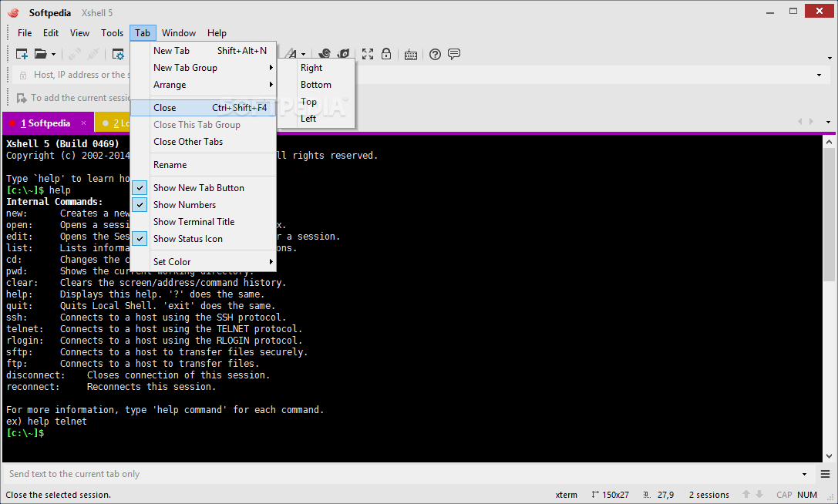
Task: Click the font style toolbar icon
Action: 291,54
